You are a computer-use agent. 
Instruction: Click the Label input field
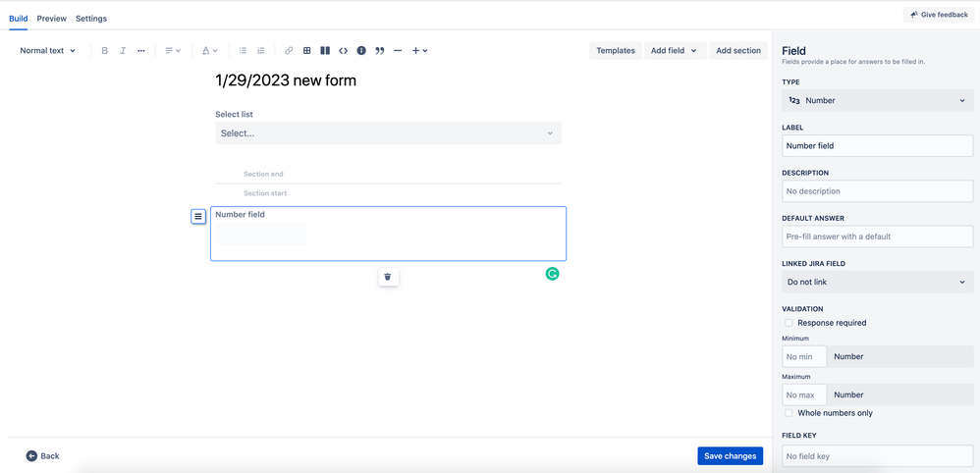coord(878,145)
